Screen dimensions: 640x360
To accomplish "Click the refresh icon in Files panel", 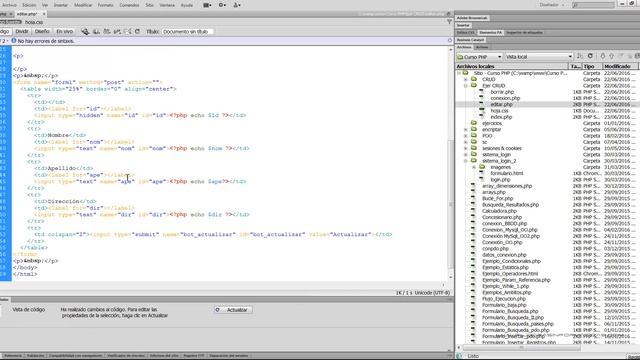I will (590, 56).
